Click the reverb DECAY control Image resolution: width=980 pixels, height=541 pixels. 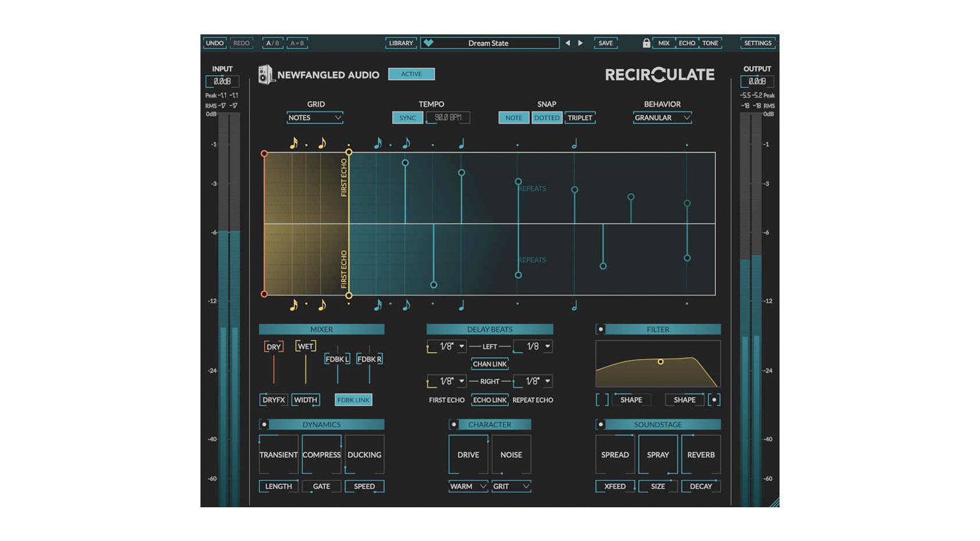click(701, 486)
